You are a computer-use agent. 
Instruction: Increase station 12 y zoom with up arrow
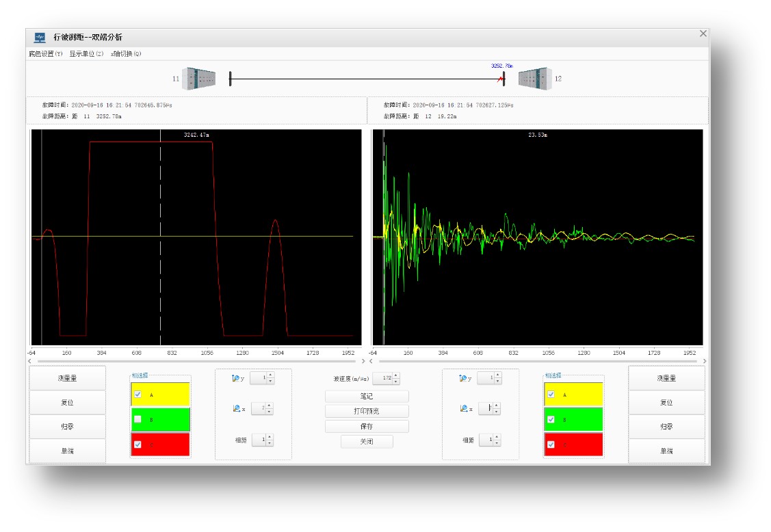[497, 375]
